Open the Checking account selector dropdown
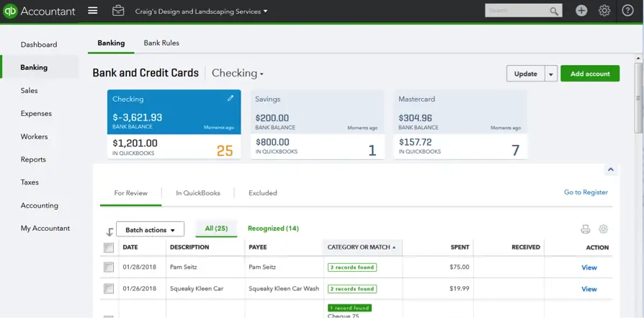 [238, 74]
